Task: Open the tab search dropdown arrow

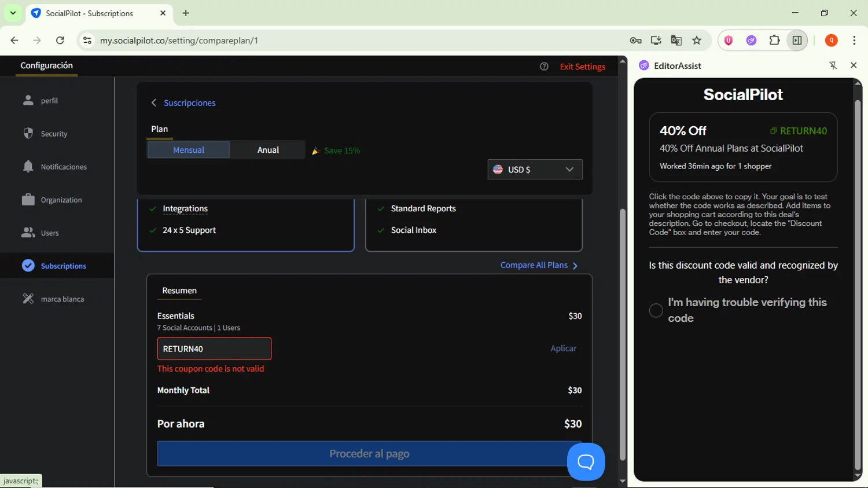Action: [13, 13]
